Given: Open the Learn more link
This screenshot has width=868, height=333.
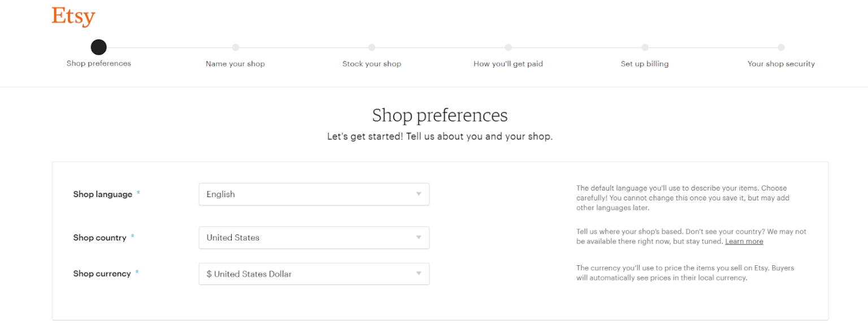Looking at the screenshot, I should click(x=744, y=241).
